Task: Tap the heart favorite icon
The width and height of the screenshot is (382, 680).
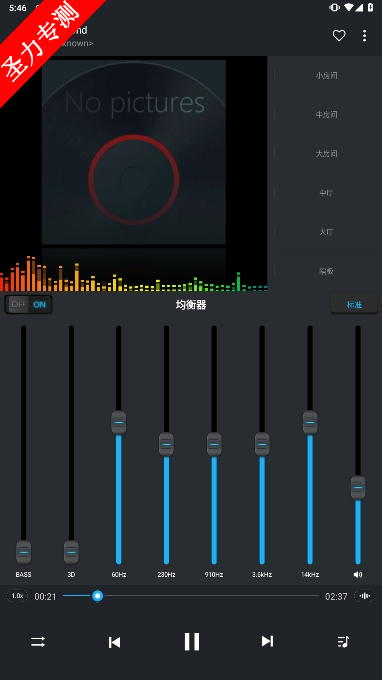Action: [339, 36]
